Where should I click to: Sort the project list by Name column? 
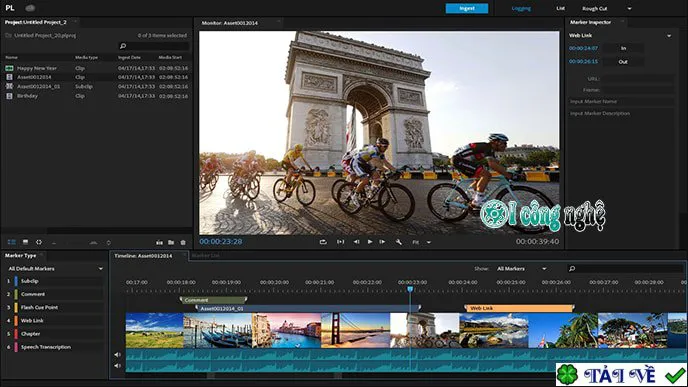pos(11,57)
